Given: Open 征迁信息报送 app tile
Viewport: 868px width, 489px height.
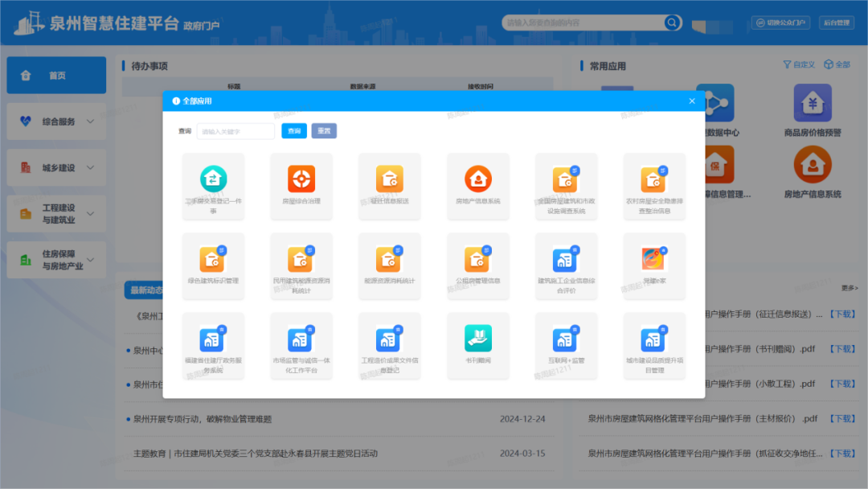Looking at the screenshot, I should [390, 179].
